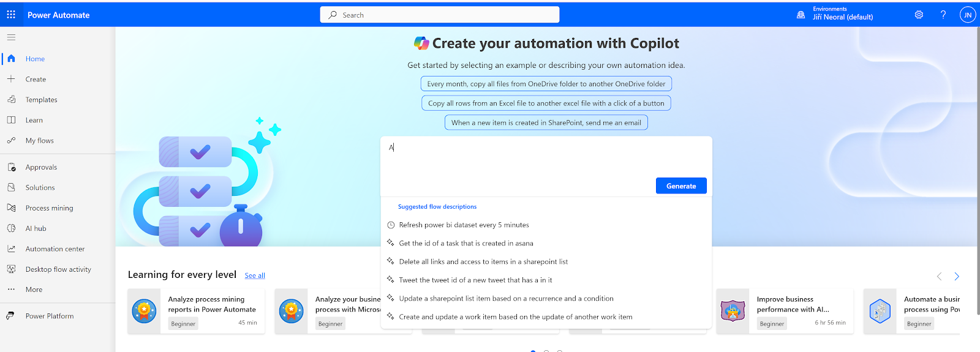Click the More ellipsis icon

point(11,290)
